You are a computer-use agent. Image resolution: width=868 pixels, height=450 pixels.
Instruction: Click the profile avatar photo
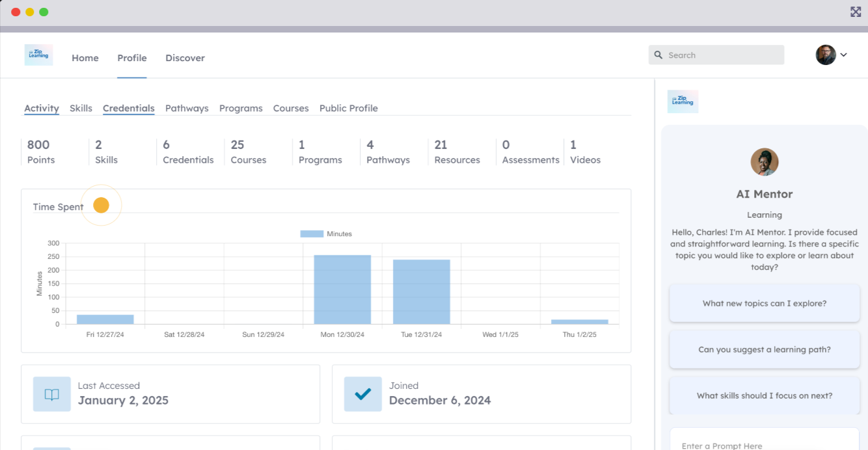825,55
